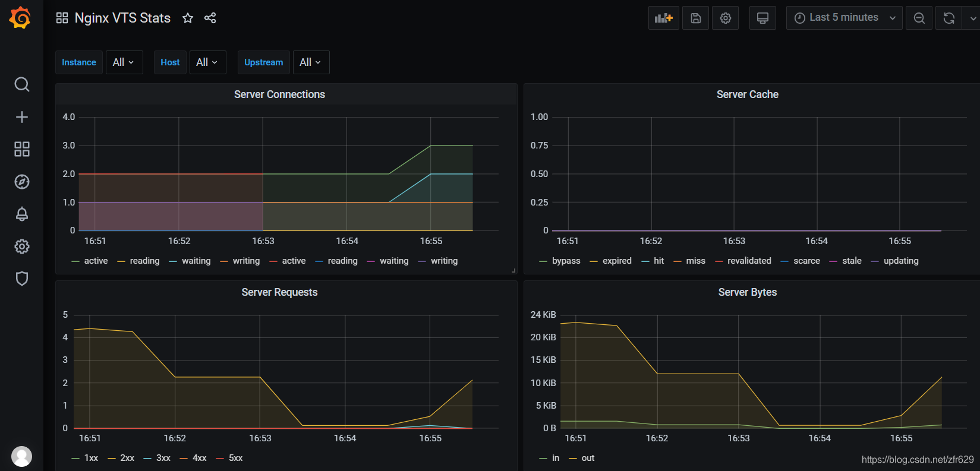This screenshot has width=980, height=471.
Task: Open the Server Admin shield icon
Action: point(22,279)
